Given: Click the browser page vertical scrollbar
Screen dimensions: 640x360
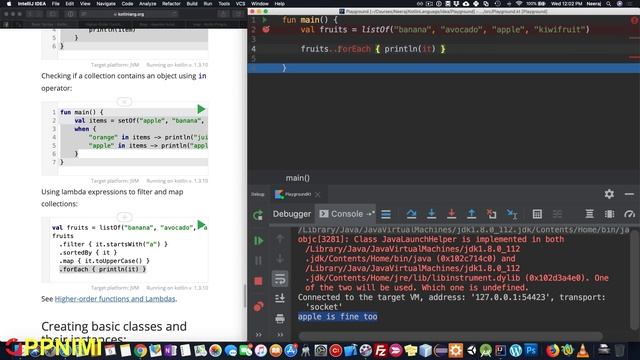Looking at the screenshot, I should point(245,295).
